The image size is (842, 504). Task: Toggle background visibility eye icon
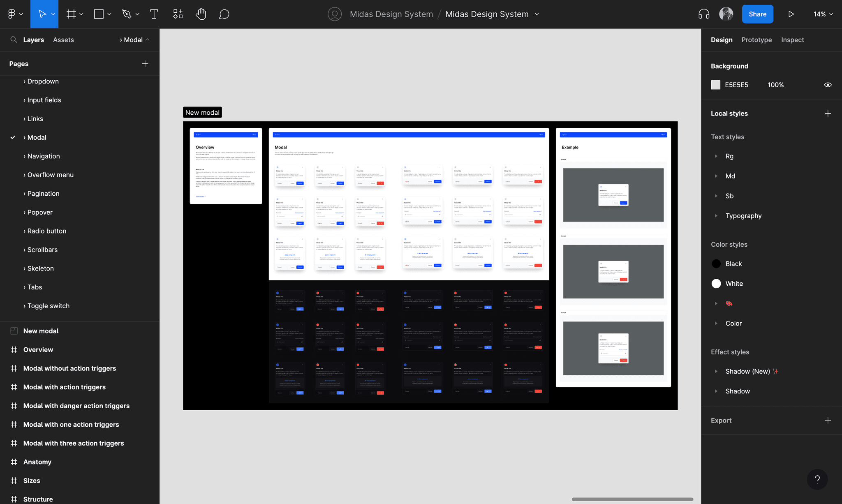click(x=828, y=85)
